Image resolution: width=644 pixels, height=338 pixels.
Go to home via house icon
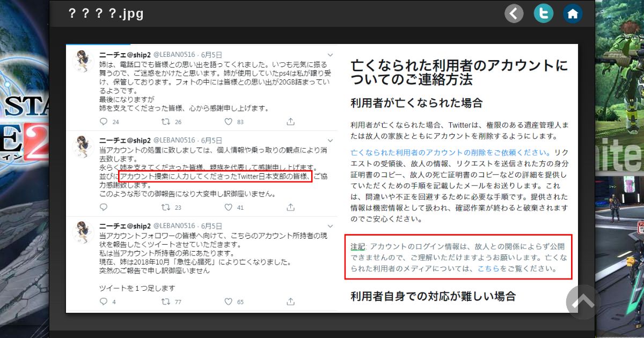coord(573,14)
